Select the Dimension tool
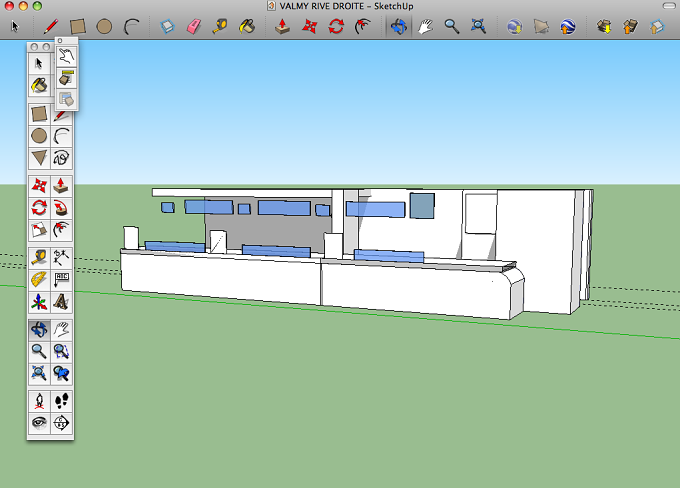The width and height of the screenshot is (680, 488). coord(61,258)
